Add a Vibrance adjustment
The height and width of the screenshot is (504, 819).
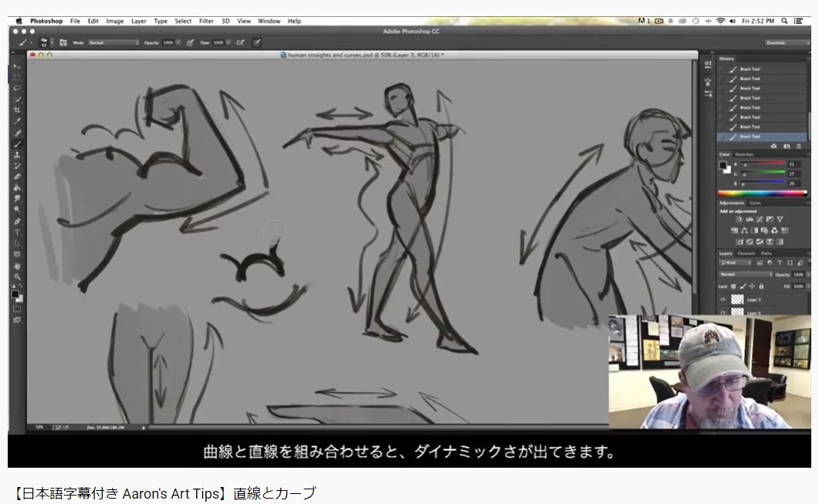pyautogui.click(x=780, y=220)
